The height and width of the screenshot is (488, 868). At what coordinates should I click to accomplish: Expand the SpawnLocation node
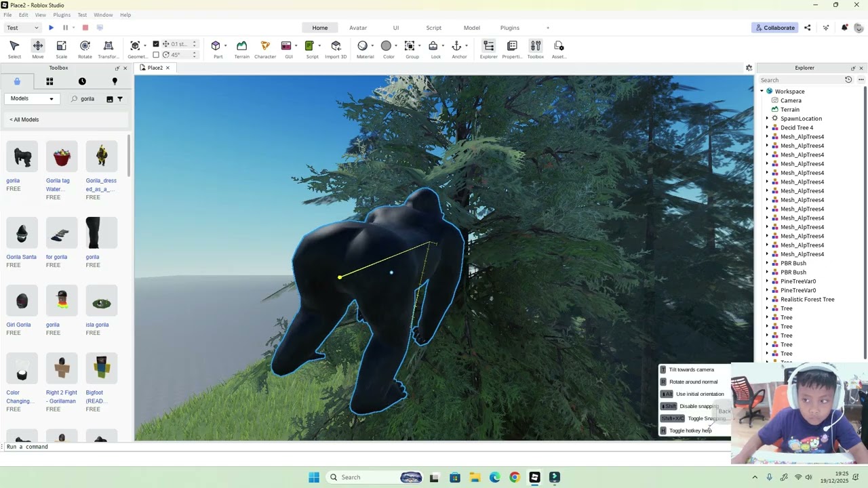(x=767, y=119)
